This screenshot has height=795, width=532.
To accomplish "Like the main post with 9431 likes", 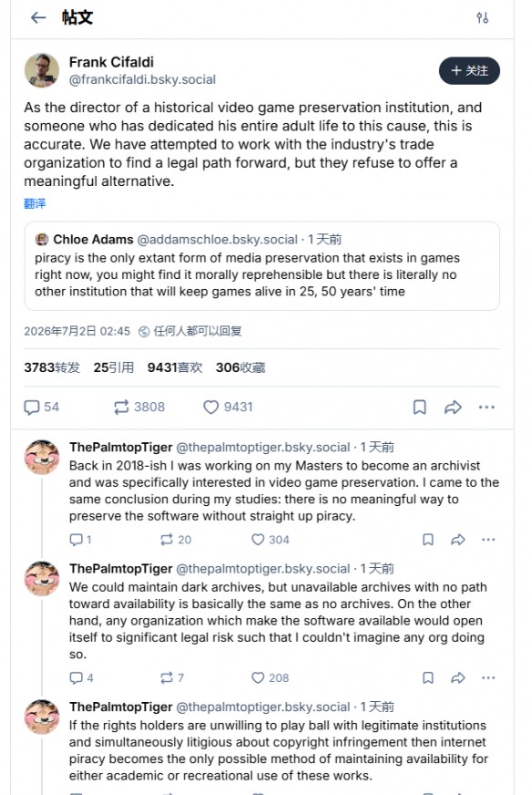I will [x=228, y=408].
